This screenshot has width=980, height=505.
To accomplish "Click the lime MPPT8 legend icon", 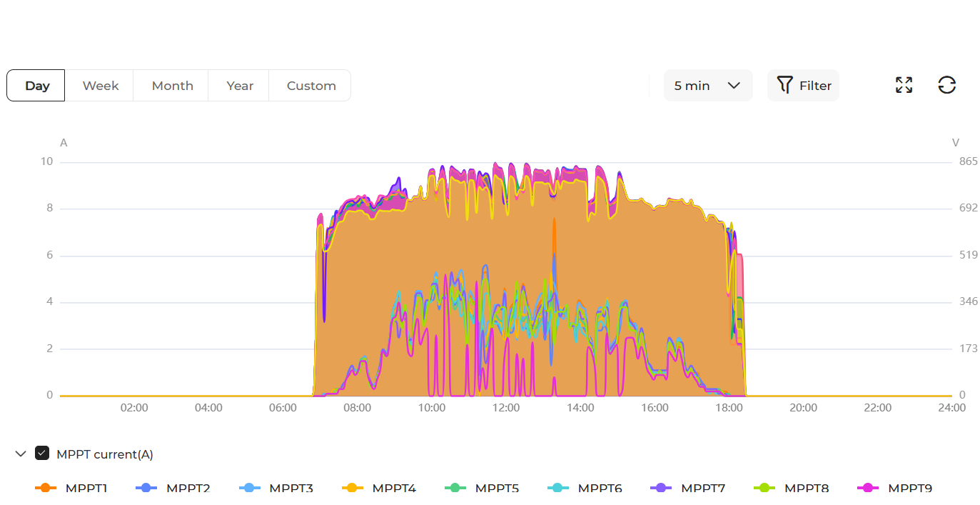I will [x=765, y=488].
